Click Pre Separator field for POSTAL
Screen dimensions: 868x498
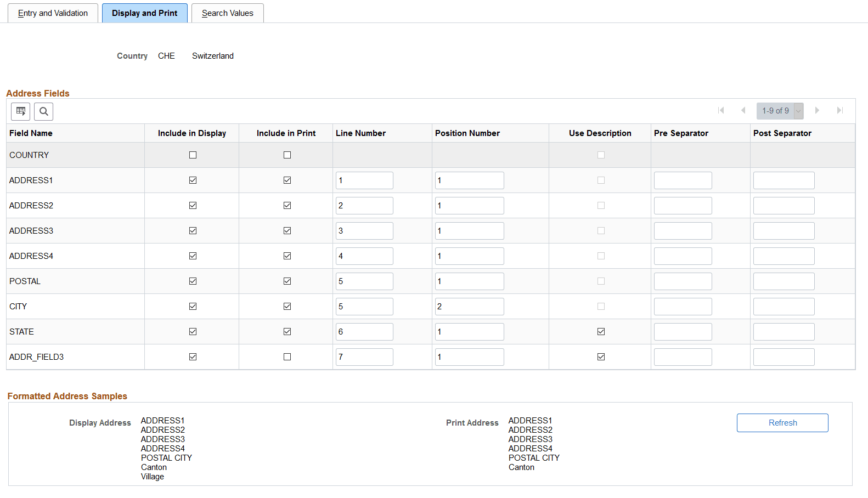click(x=683, y=281)
